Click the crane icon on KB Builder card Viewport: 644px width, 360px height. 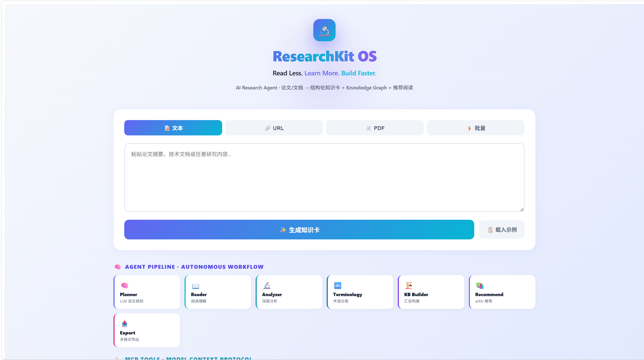coord(409,285)
